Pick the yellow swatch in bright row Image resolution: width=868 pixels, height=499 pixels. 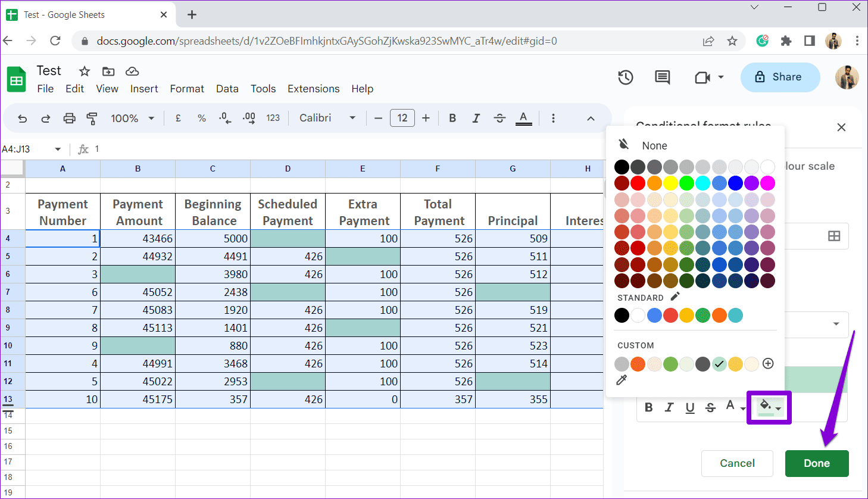coord(670,183)
